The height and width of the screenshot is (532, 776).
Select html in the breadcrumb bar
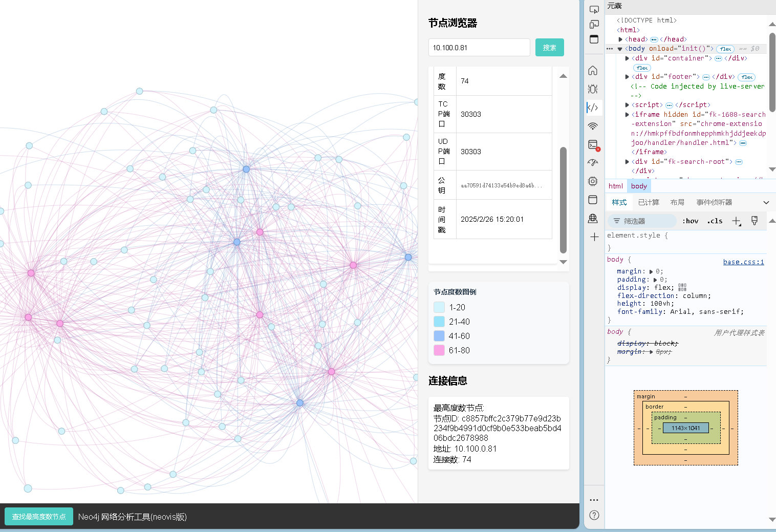point(616,186)
